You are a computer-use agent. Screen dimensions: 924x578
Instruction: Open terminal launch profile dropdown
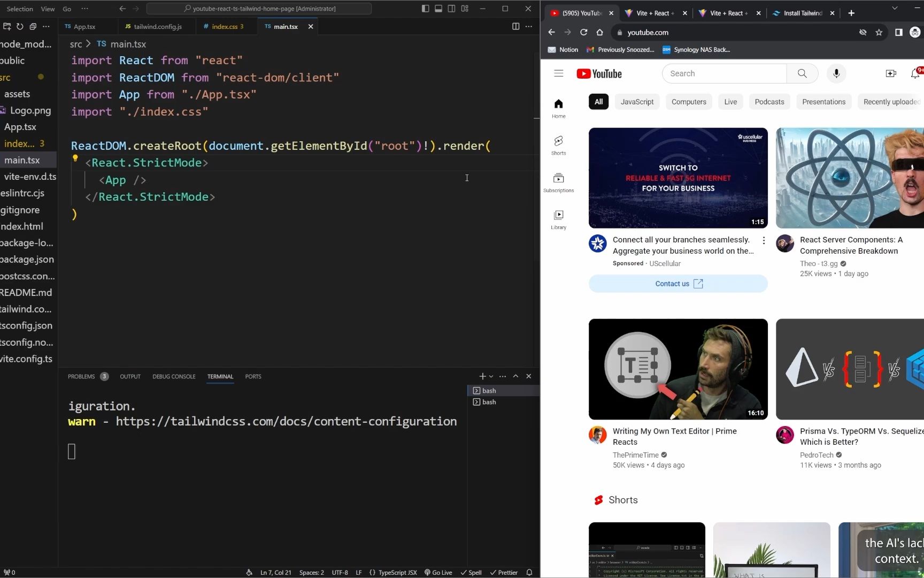[491, 376]
